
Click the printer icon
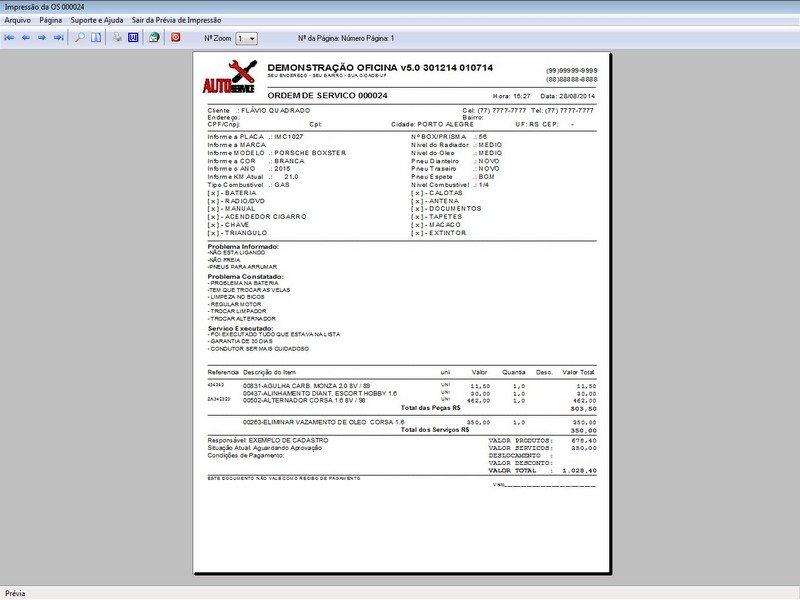pos(117,38)
